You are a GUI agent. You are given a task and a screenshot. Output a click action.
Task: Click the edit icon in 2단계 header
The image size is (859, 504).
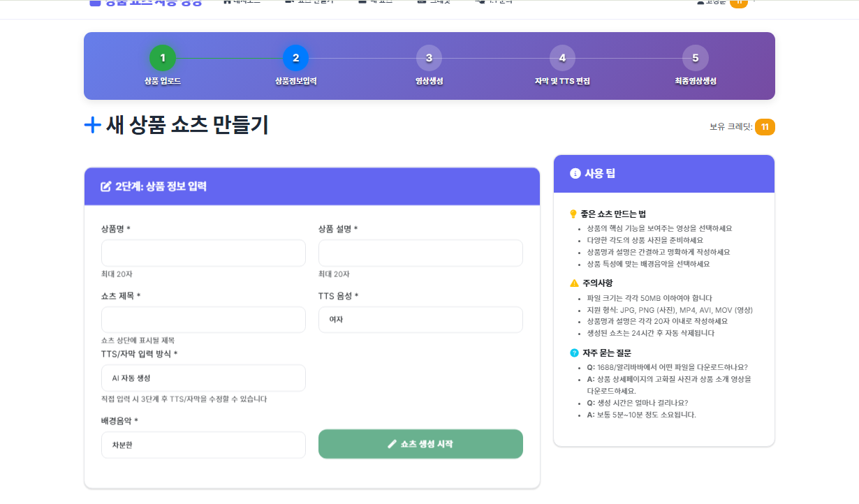(106, 186)
